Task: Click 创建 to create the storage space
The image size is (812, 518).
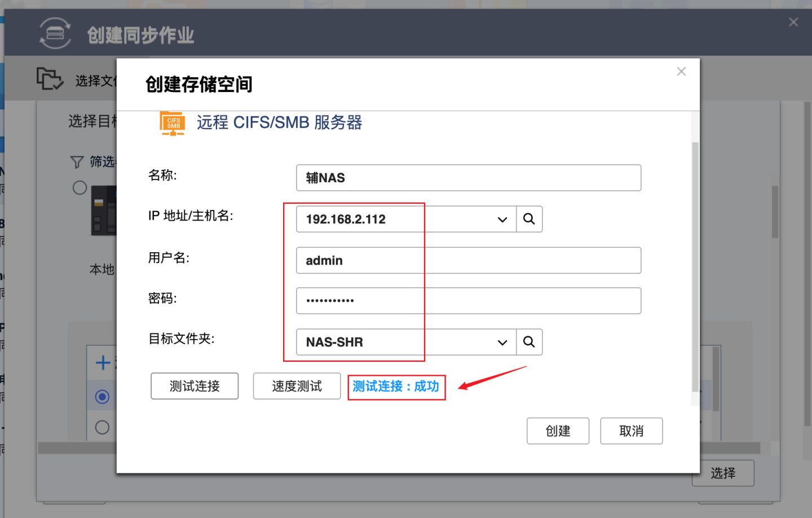Action: coord(558,431)
